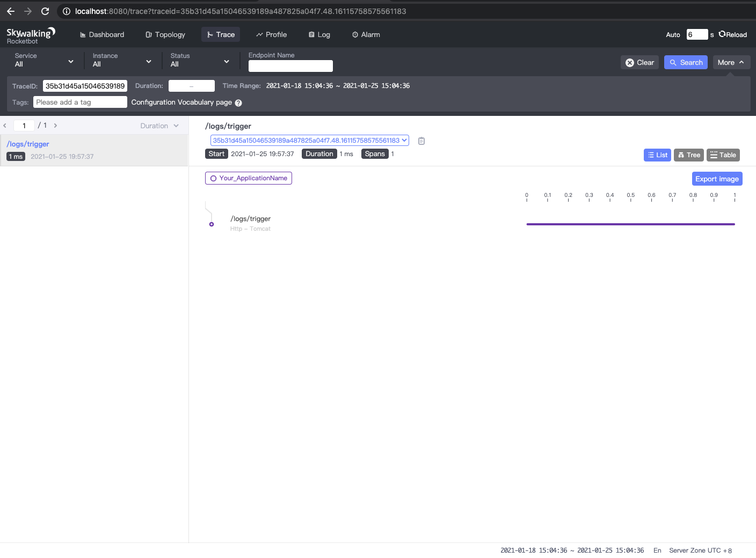Click the browser back arrow

coord(11,11)
